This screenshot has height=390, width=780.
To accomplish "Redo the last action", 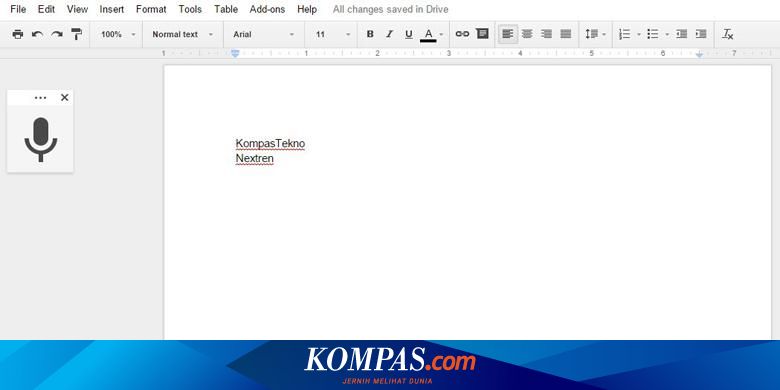I will point(57,34).
